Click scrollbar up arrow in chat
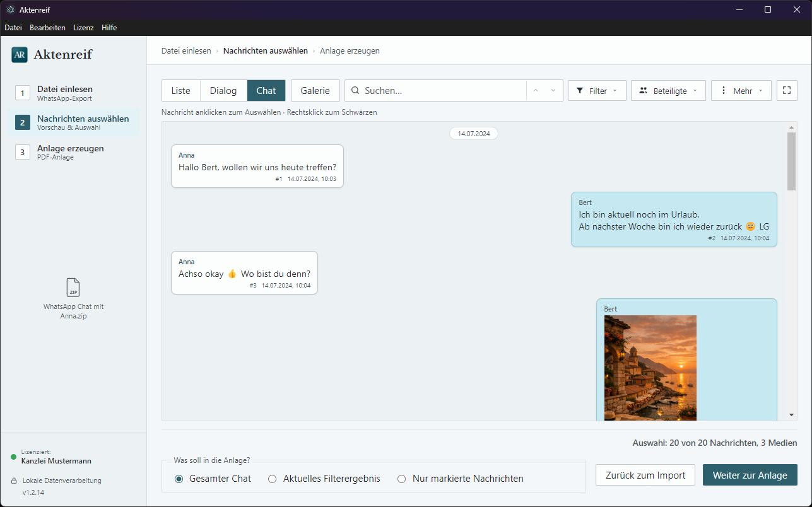This screenshot has height=507, width=812. 791,127
